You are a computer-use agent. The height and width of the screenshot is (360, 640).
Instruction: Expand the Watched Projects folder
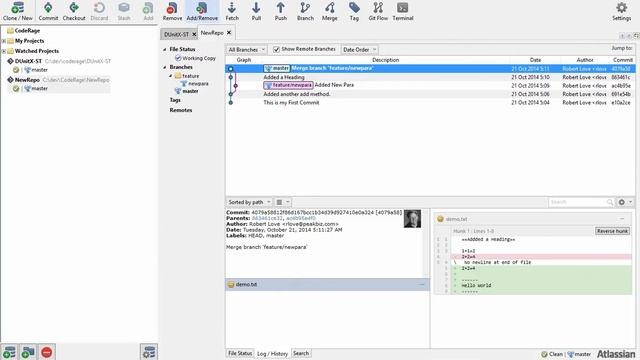(4, 51)
